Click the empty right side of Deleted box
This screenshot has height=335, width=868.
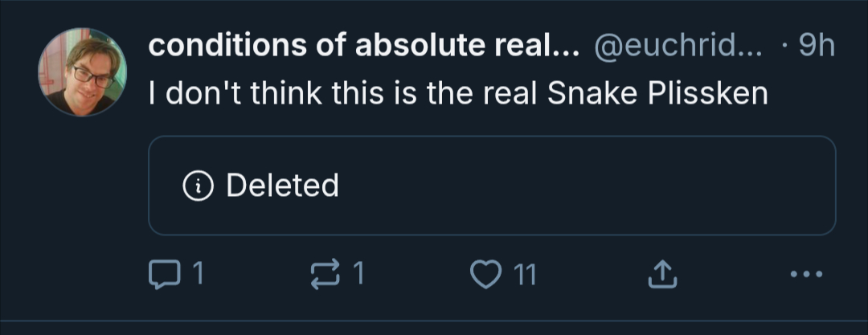tap(683, 186)
